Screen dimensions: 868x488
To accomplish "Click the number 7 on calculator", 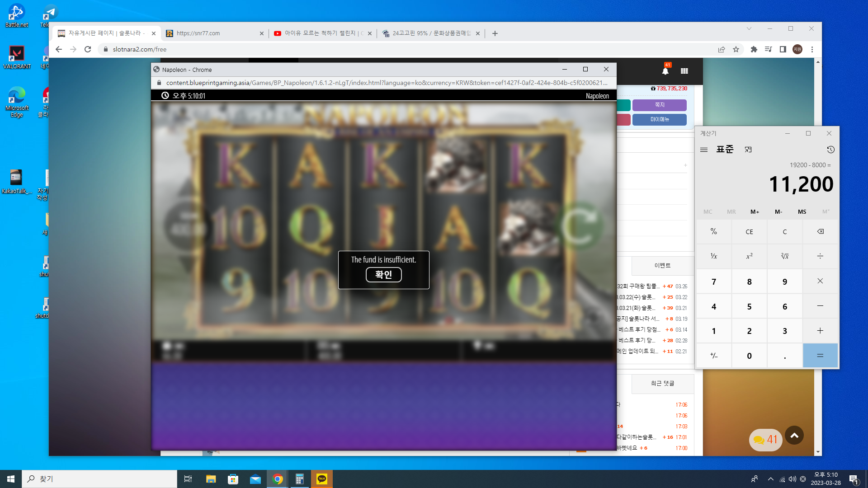I will (714, 281).
